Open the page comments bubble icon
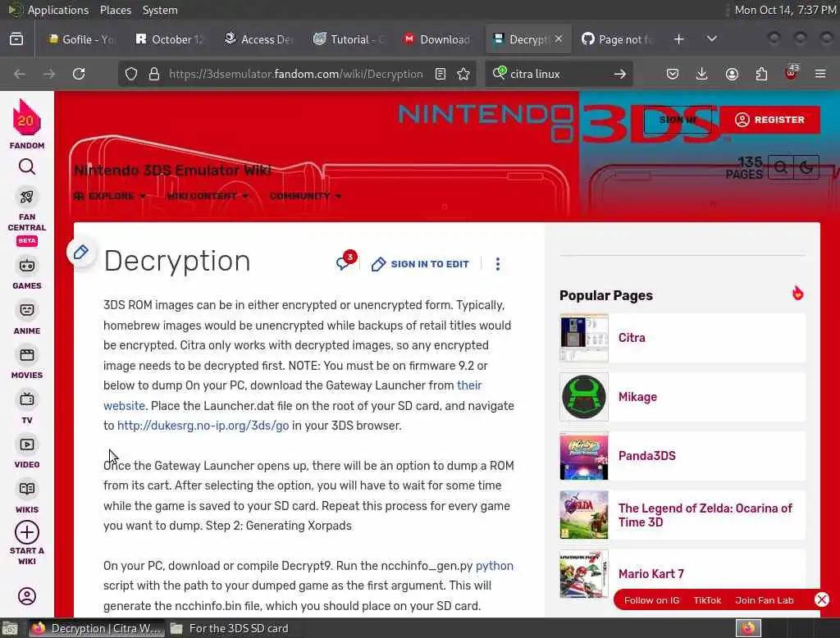 click(x=345, y=262)
